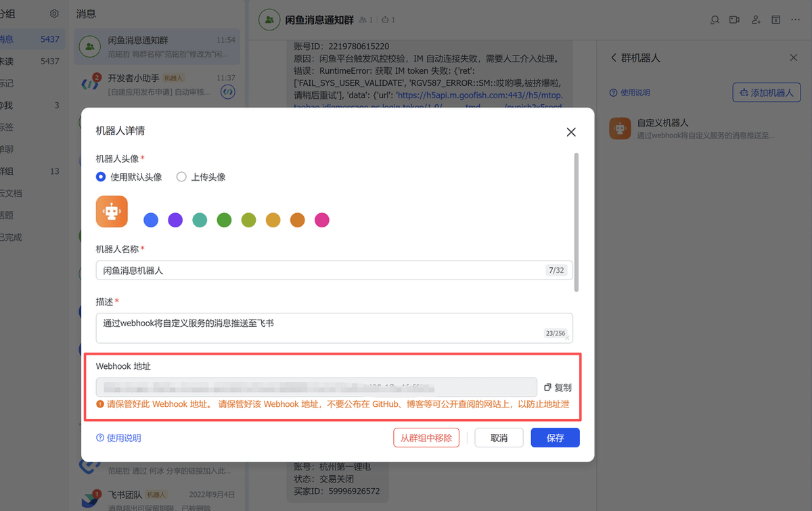Choose the orange avatar color

pos(297,220)
